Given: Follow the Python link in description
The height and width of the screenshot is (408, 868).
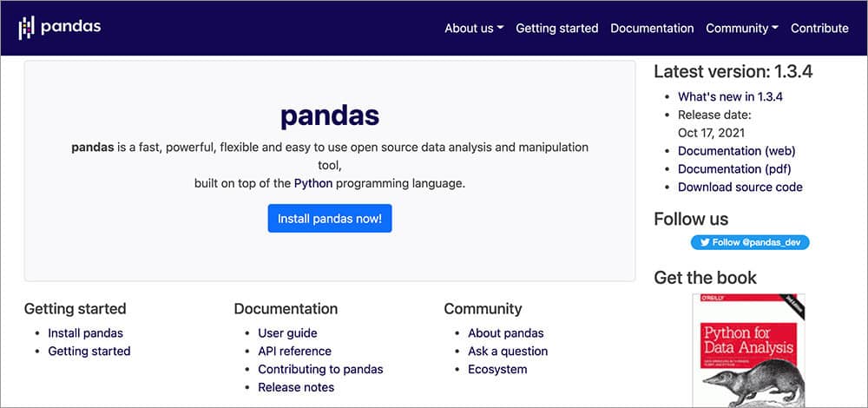Looking at the screenshot, I should [313, 184].
